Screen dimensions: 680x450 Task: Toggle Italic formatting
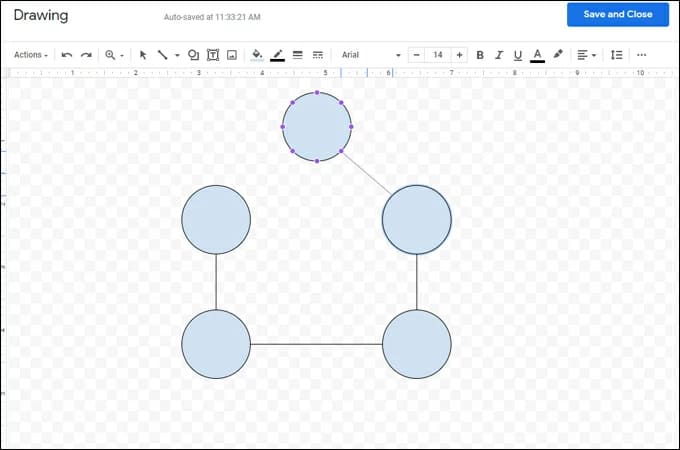[499, 55]
